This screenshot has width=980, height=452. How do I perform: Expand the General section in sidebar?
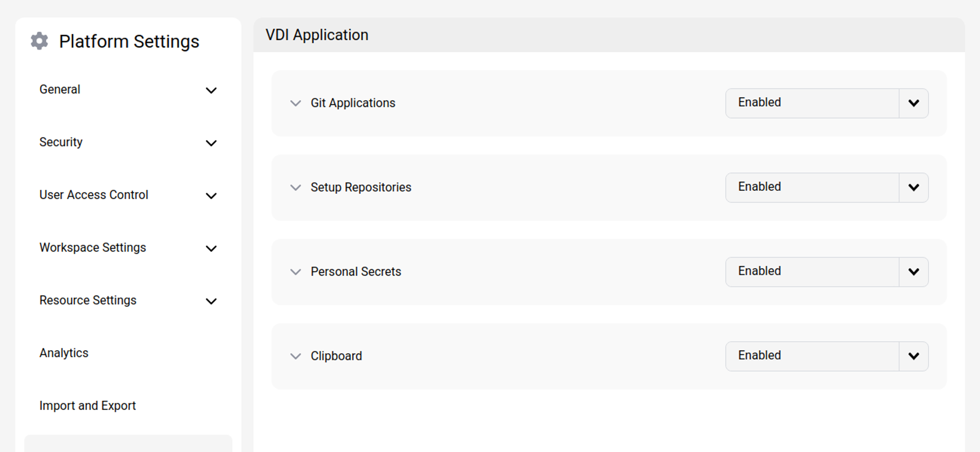tap(212, 90)
